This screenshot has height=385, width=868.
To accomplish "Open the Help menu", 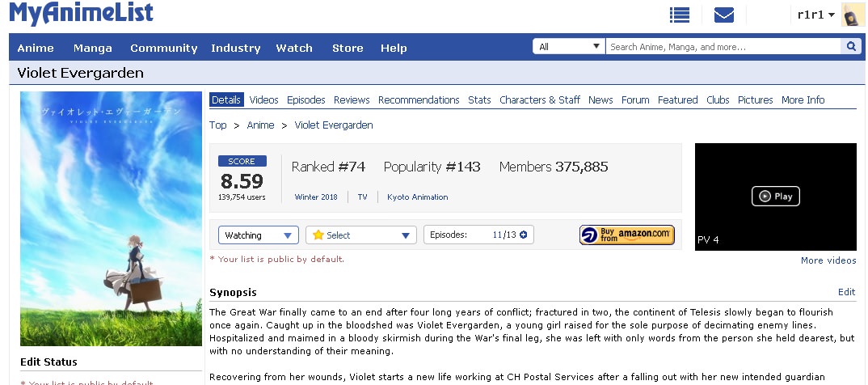I will [x=394, y=49].
